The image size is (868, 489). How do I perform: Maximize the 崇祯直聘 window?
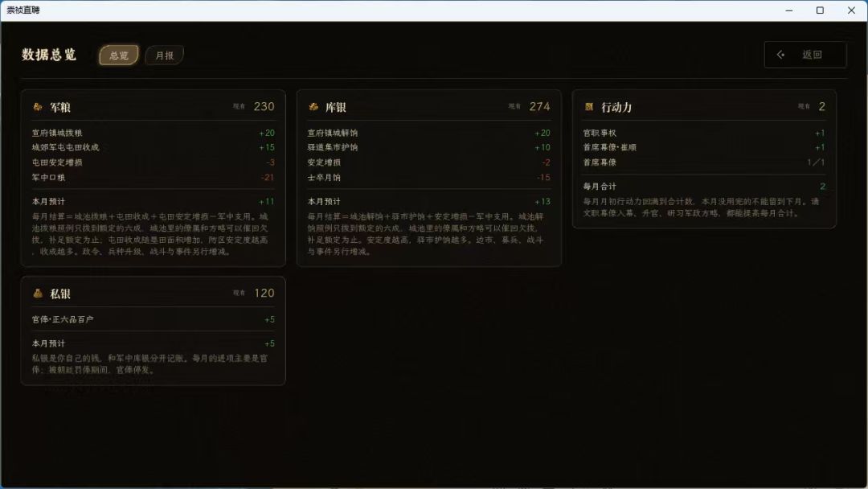820,10
